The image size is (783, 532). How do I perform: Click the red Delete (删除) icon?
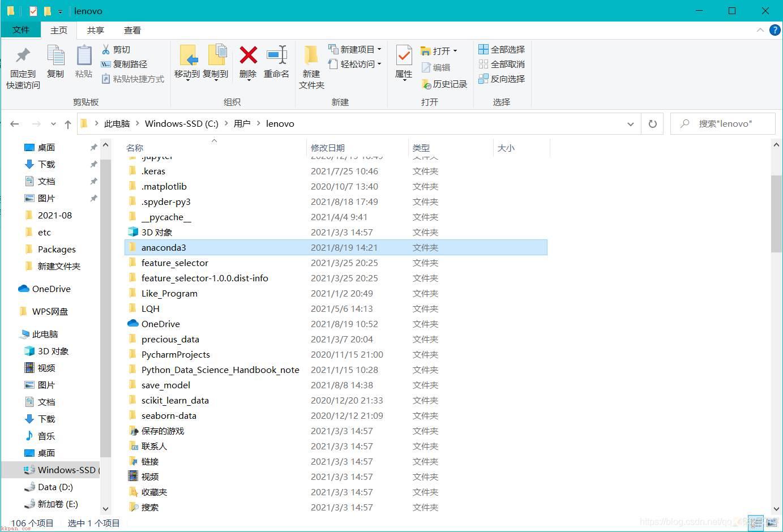pos(248,55)
